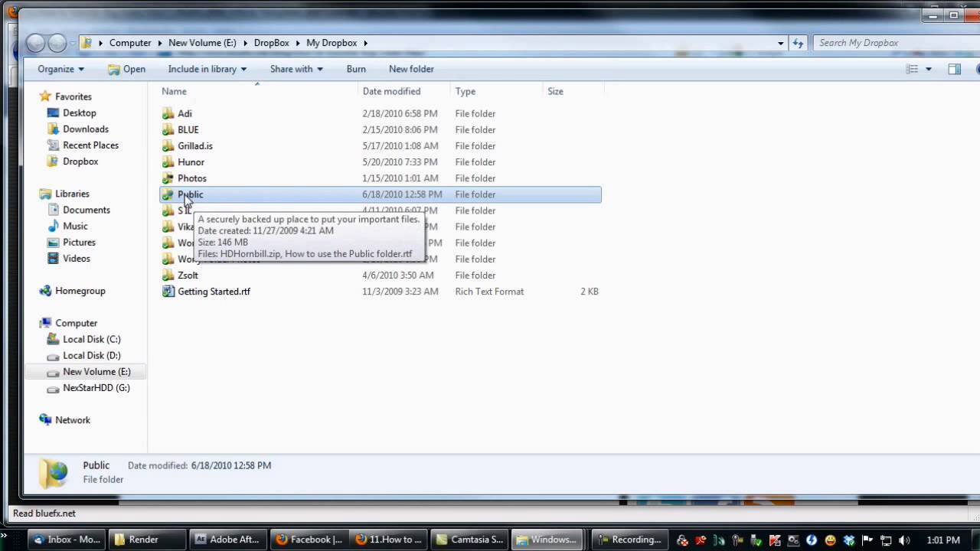Select the Adi folder icon
The width and height of the screenshot is (980, 551).
168,113
